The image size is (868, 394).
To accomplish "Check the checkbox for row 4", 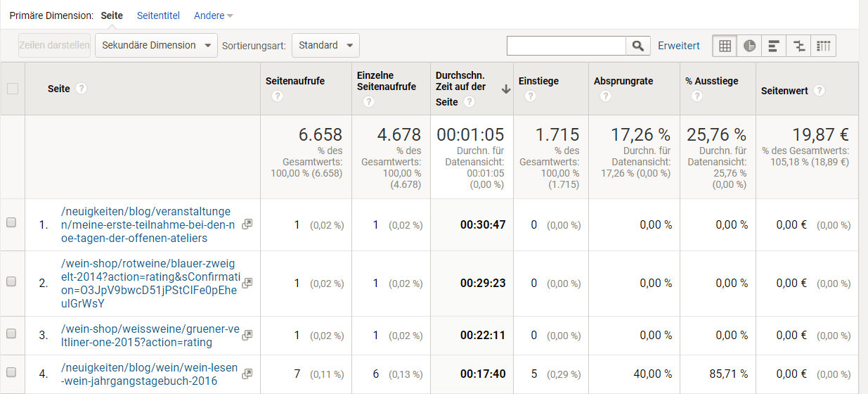I will 11,372.
